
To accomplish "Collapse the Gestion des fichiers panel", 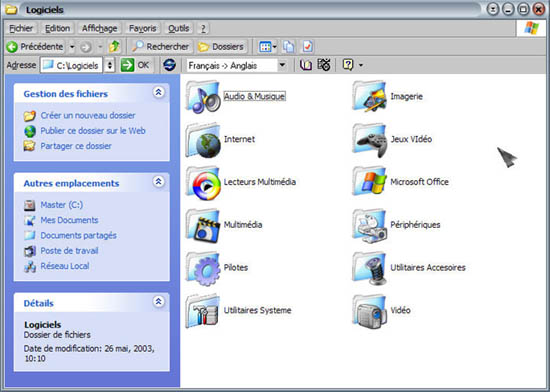I will [159, 93].
